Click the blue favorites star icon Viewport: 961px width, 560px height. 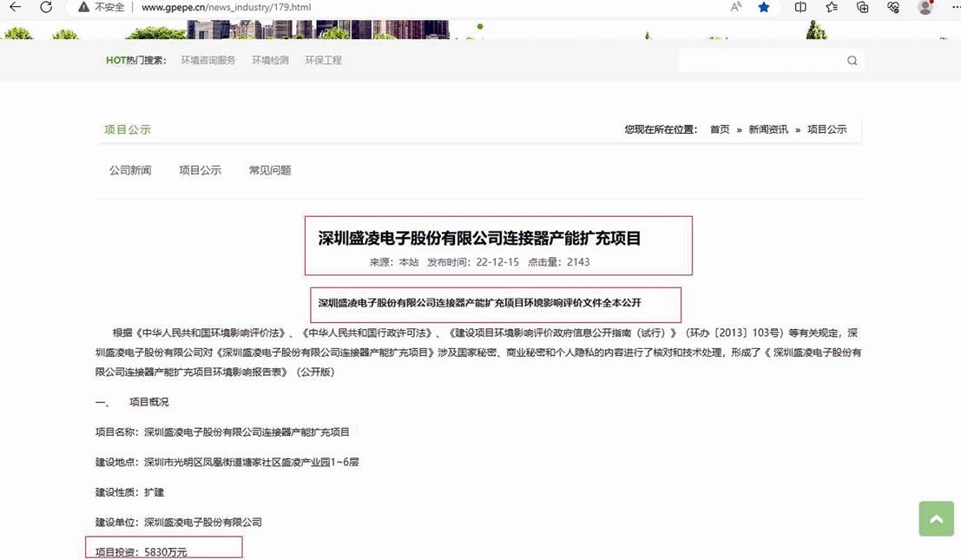click(764, 7)
